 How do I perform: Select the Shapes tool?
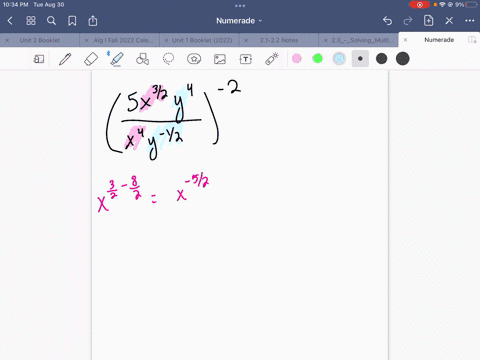(x=142, y=59)
